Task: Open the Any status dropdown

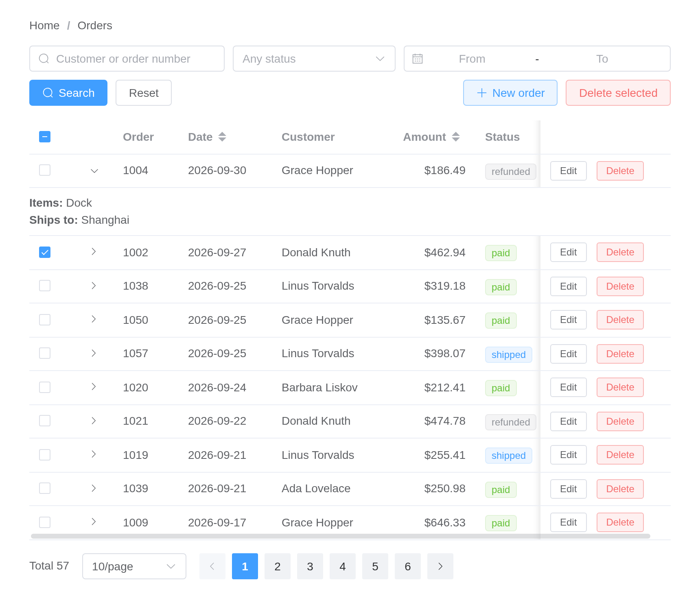Action: pyautogui.click(x=314, y=59)
